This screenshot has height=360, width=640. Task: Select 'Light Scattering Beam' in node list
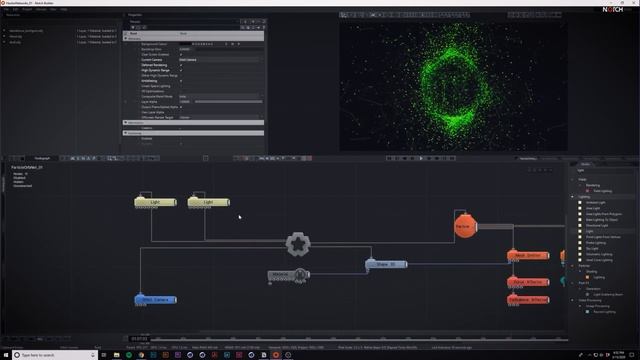coord(608,294)
